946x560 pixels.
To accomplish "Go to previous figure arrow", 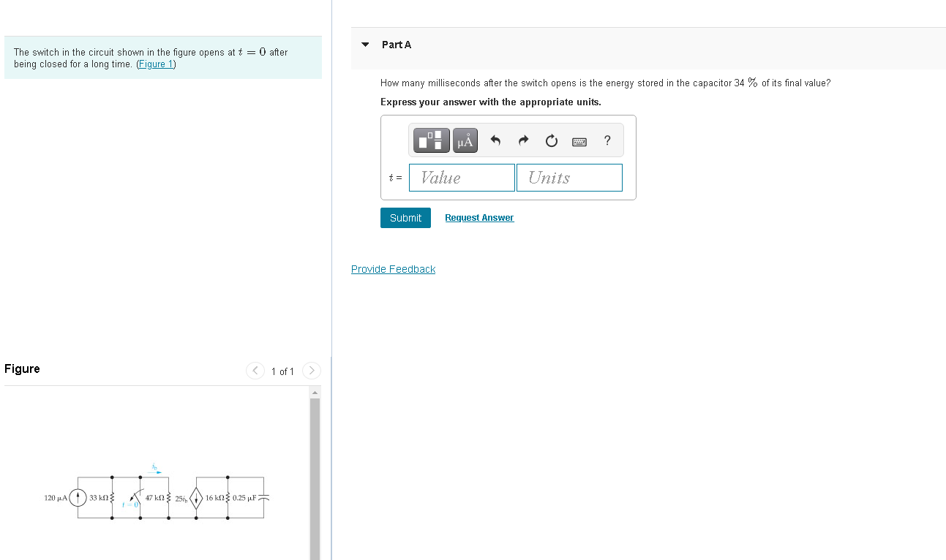I will pos(255,371).
